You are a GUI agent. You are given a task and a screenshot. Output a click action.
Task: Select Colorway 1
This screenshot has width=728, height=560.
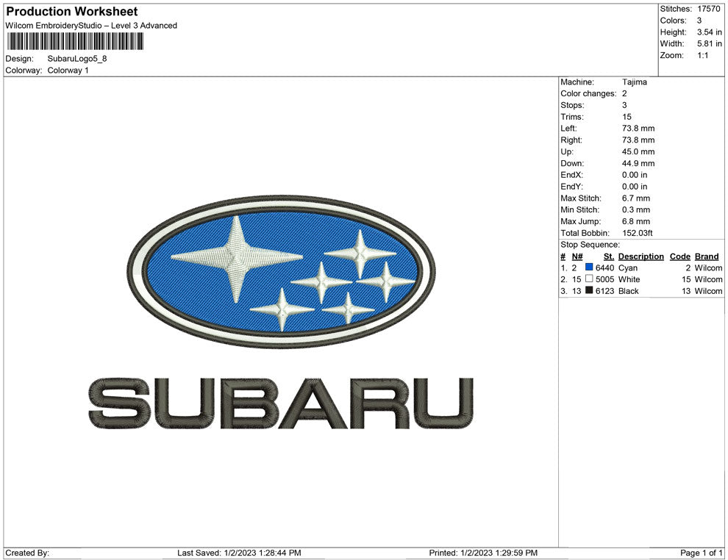pos(68,71)
